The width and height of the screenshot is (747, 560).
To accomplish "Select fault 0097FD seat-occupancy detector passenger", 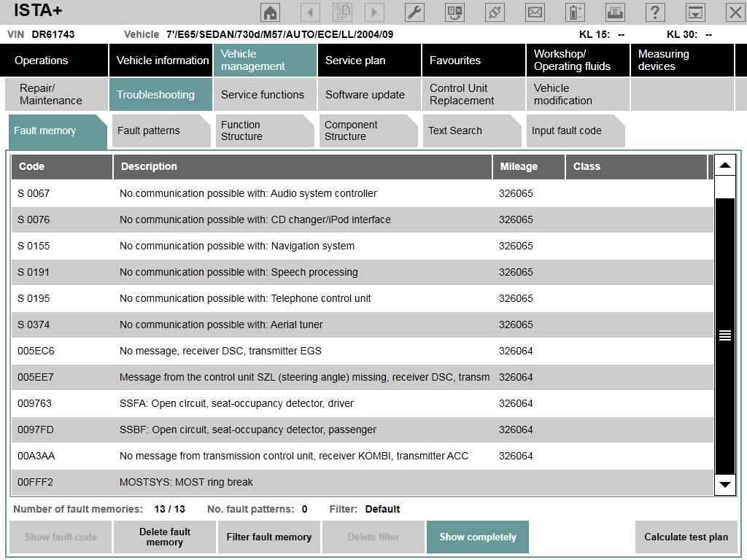I will tap(363, 429).
